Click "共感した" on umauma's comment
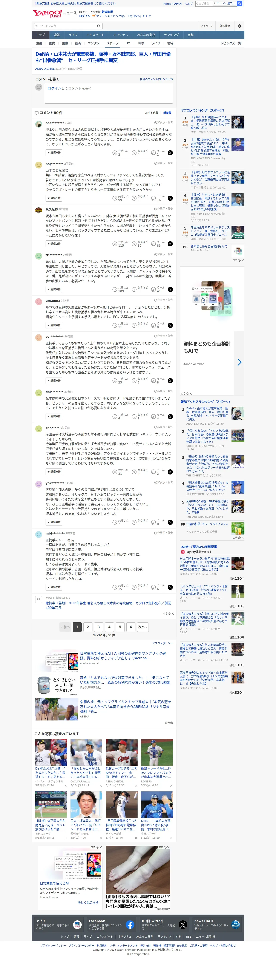 121,325
